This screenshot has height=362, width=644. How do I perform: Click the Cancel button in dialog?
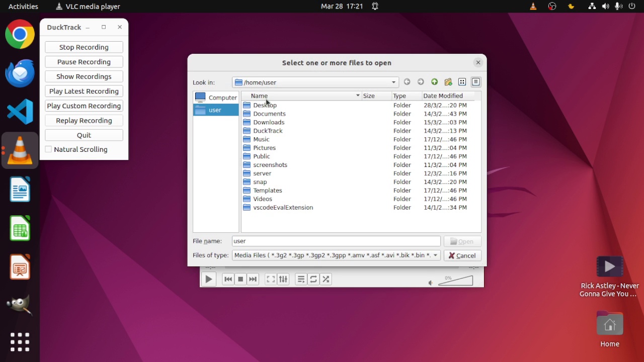coord(462,255)
